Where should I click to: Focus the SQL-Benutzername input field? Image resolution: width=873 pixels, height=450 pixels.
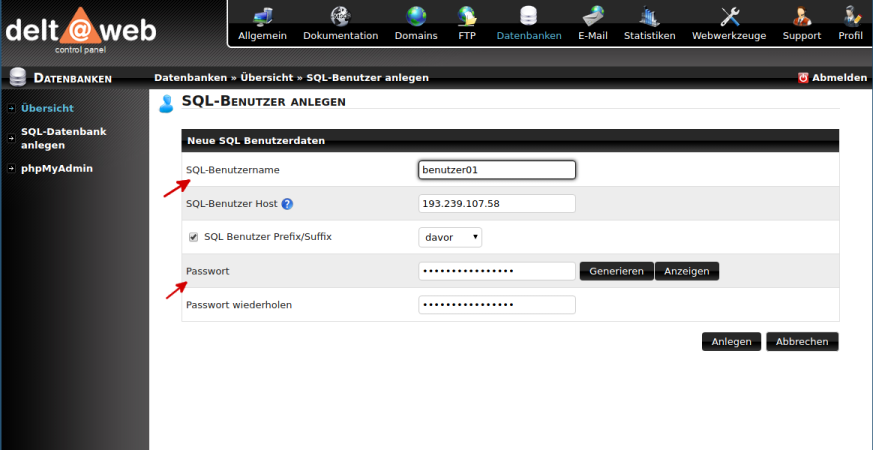pyautogui.click(x=497, y=170)
